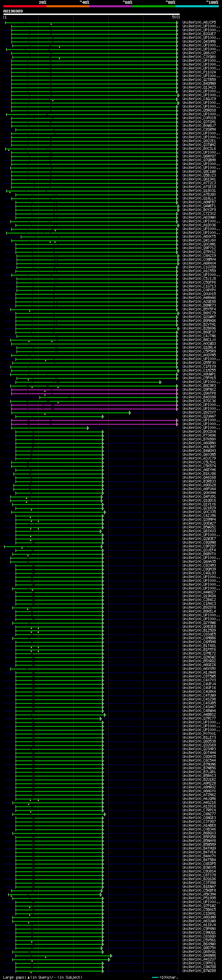Click the green ~80% identity legend segment
Screen dimensions: 222x980
154,6
